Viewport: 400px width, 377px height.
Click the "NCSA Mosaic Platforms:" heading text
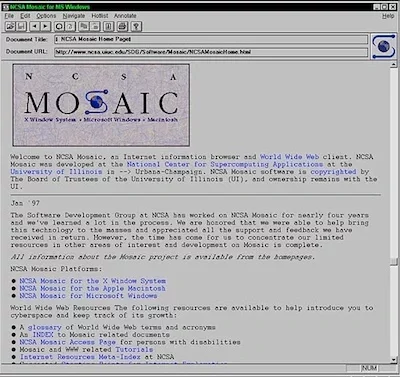56,269
